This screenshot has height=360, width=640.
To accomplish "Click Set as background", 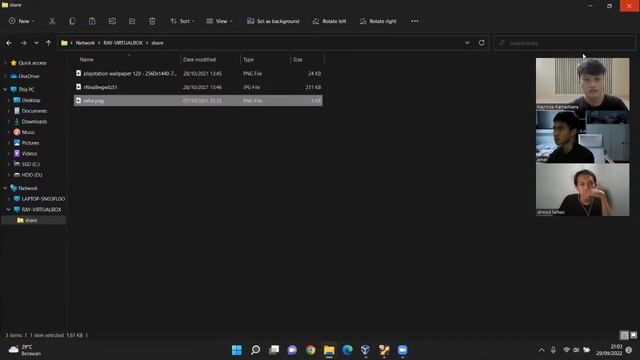I will (273, 21).
